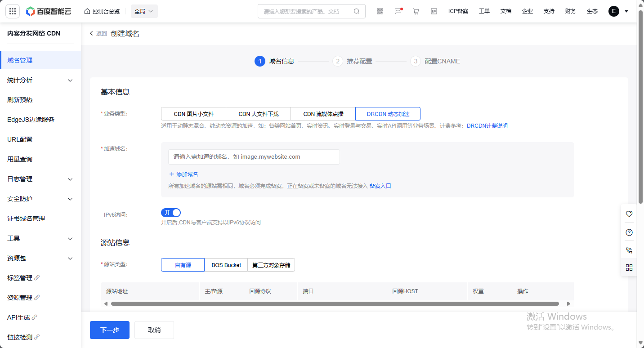
Task: Click the 加速域名 input field
Action: pyautogui.click(x=254, y=157)
